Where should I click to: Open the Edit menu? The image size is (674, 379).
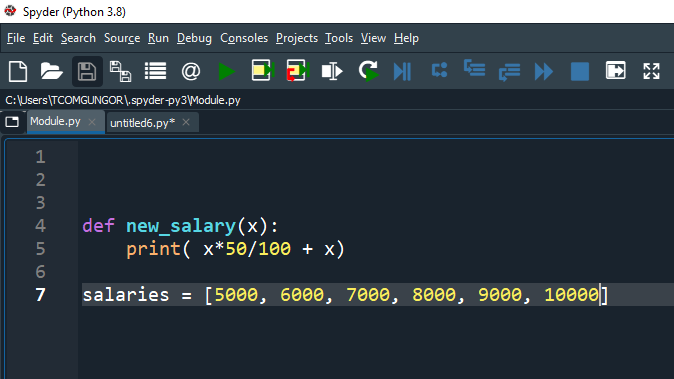(x=43, y=38)
